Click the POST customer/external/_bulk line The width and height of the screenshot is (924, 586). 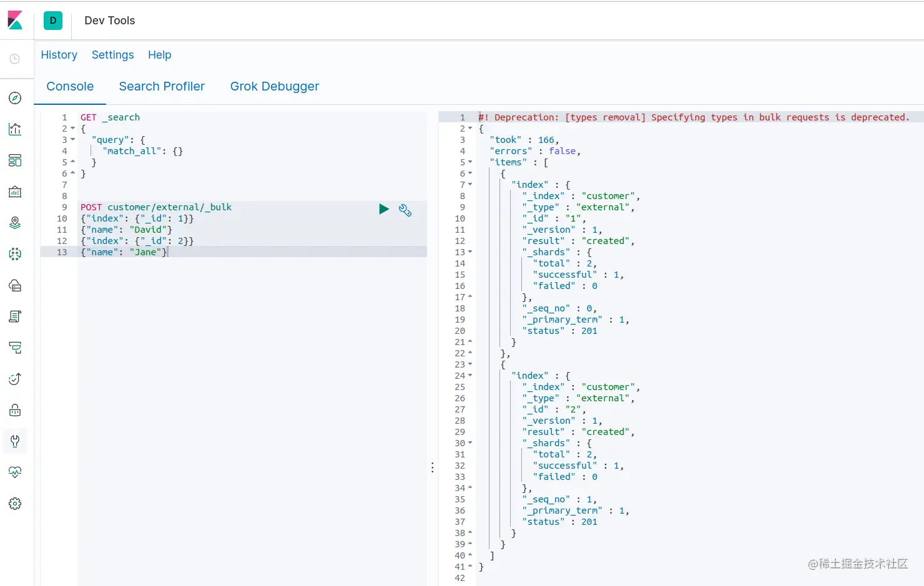pos(156,207)
